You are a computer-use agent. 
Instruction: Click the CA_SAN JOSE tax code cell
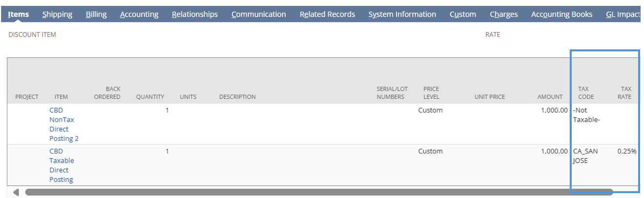(585, 156)
